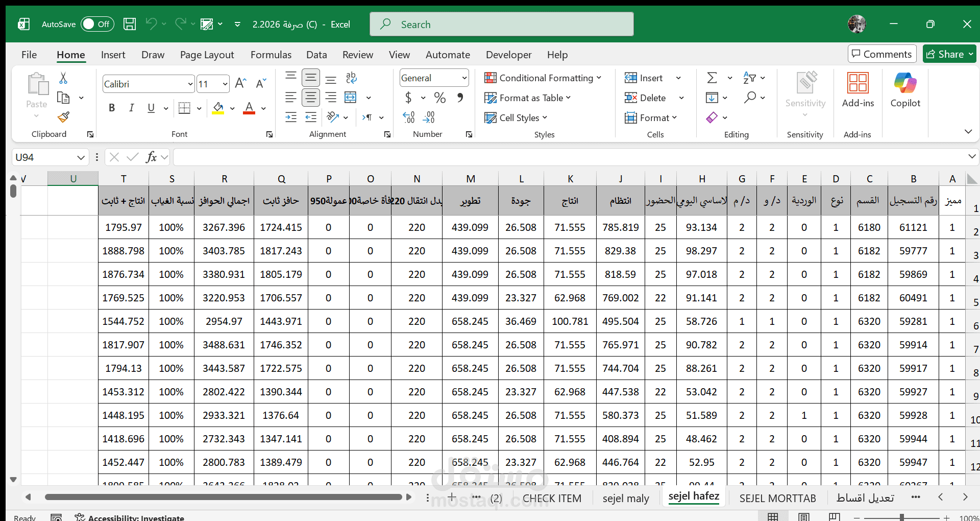Image resolution: width=980 pixels, height=521 pixels.
Task: Click inside the Search box
Action: (x=501, y=24)
